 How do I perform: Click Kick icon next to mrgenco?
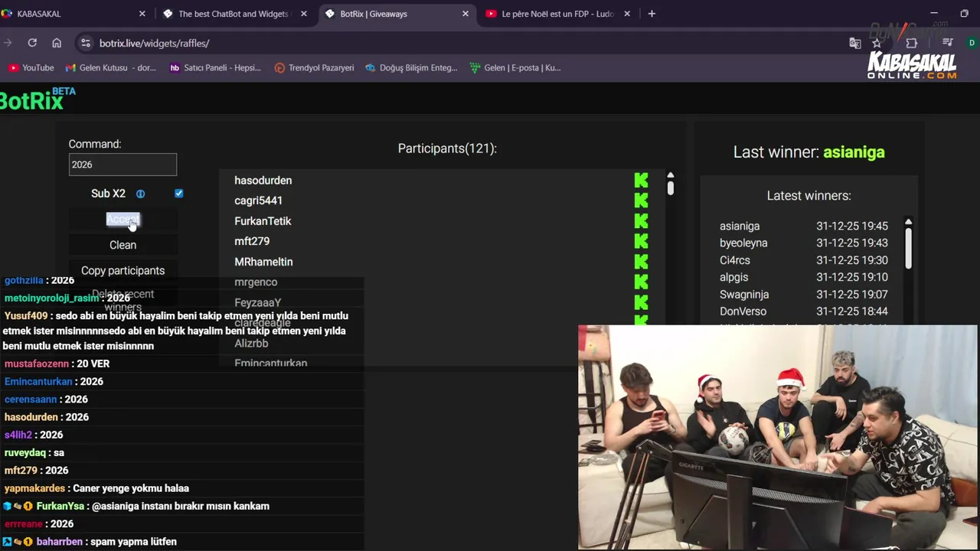(641, 282)
